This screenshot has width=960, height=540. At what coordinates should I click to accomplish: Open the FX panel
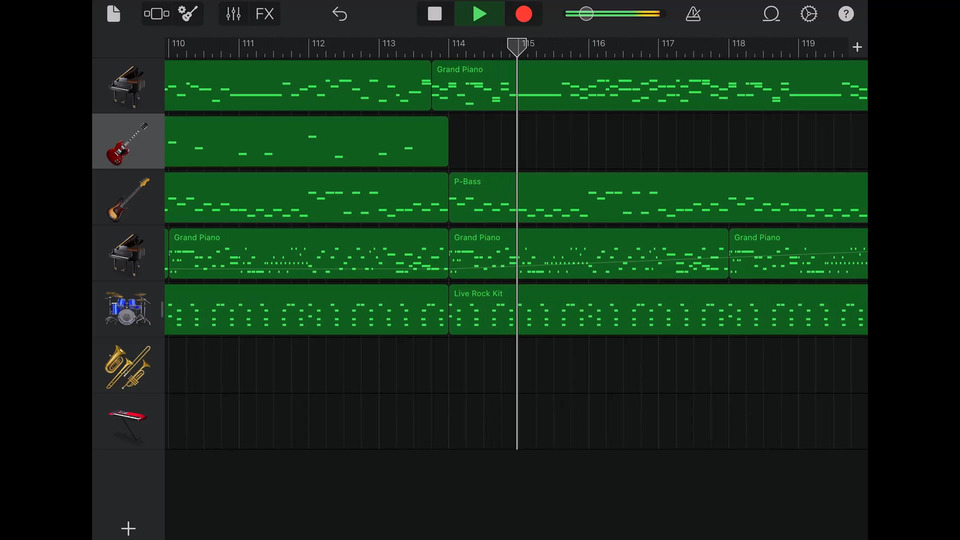264,13
